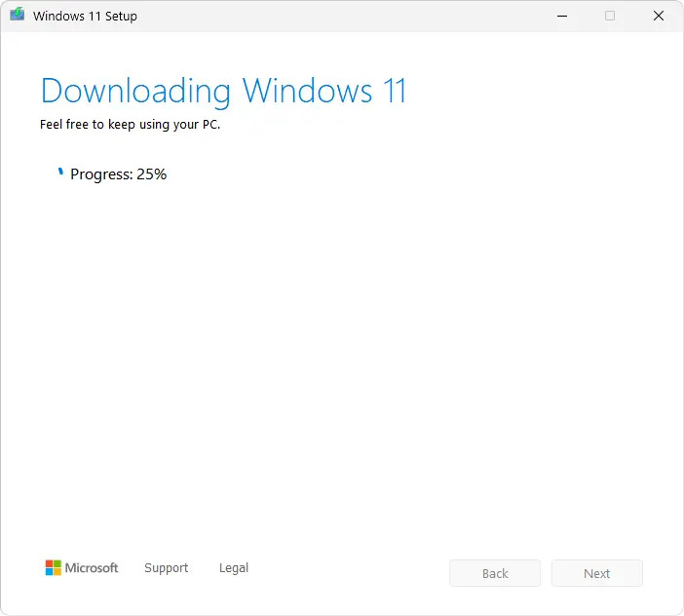Minimize the Windows 11 Setup window

tap(562, 17)
